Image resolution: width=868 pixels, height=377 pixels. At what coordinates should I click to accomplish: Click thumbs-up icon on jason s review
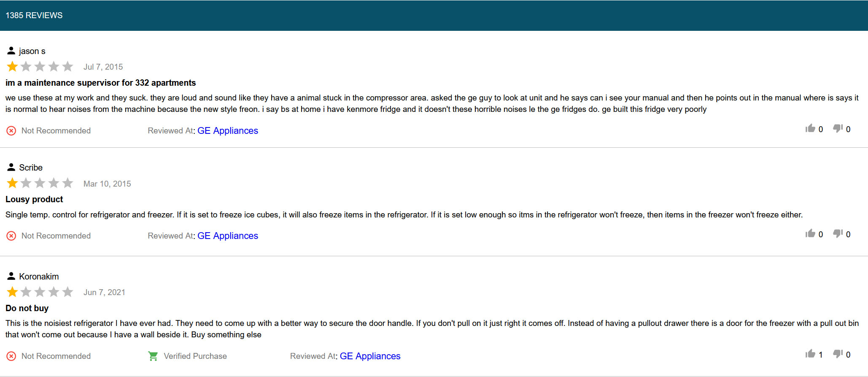point(810,128)
